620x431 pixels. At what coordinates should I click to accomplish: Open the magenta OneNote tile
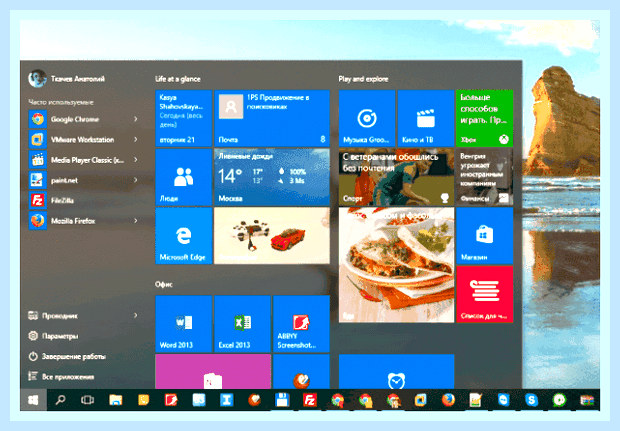click(x=213, y=371)
